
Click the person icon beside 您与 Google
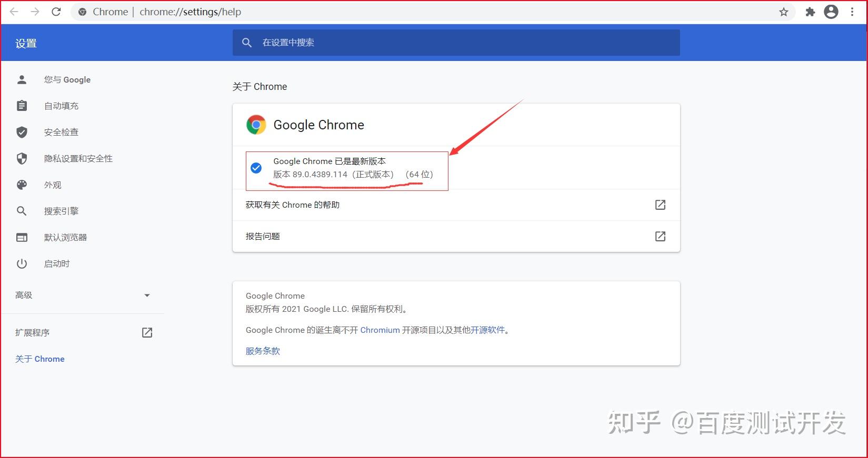(22, 79)
